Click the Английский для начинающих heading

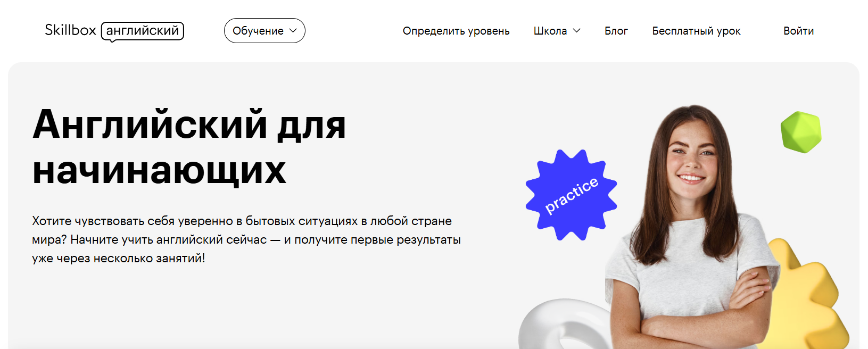click(189, 147)
